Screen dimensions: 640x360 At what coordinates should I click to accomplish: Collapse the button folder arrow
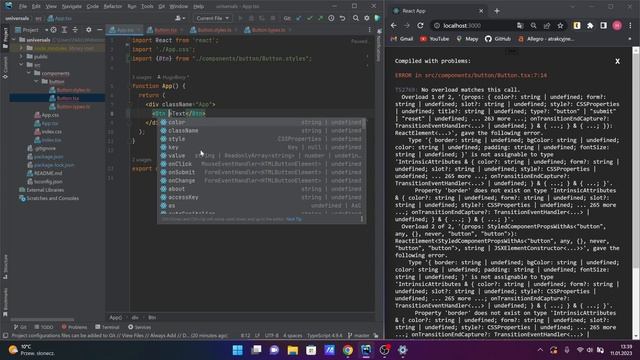(36, 82)
